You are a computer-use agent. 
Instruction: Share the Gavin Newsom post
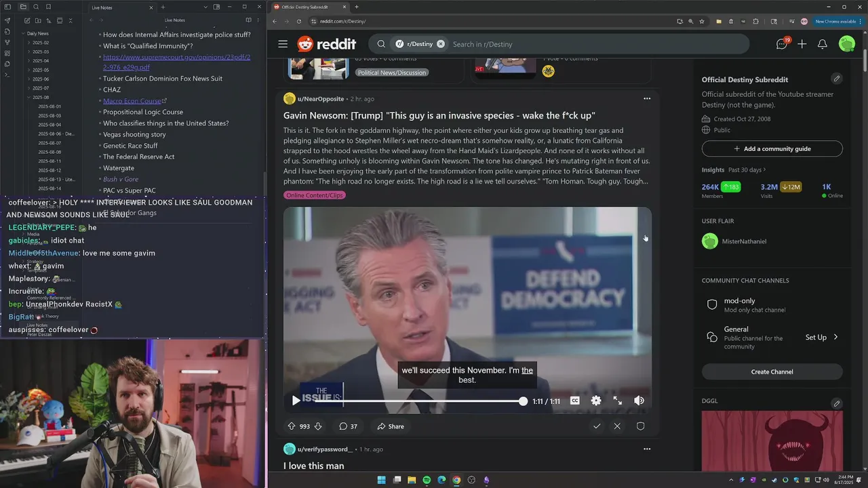391,426
